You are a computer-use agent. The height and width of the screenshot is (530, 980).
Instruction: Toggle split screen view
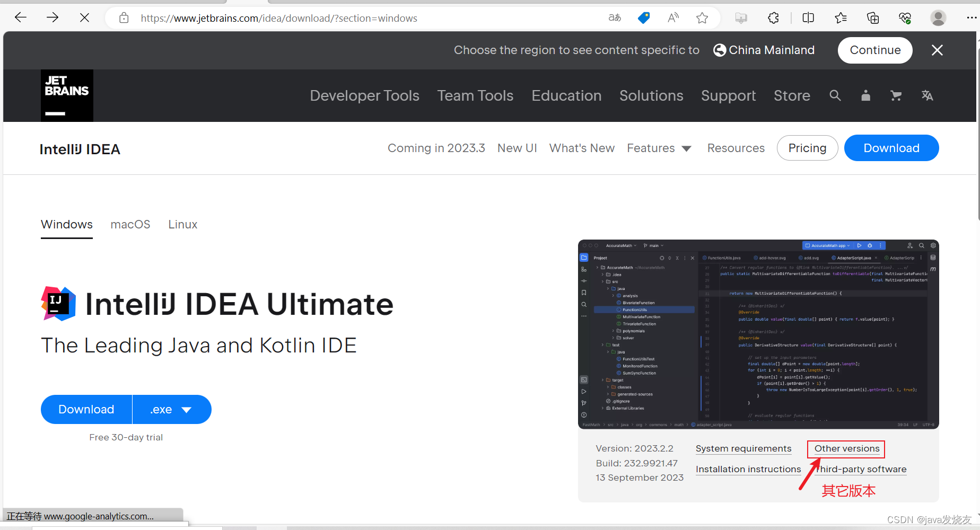click(x=808, y=18)
